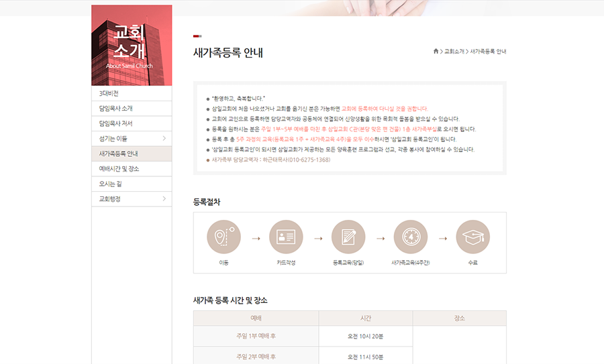Open the 오시는 길 sidebar menu item
The width and height of the screenshot is (604, 364).
pyautogui.click(x=132, y=184)
